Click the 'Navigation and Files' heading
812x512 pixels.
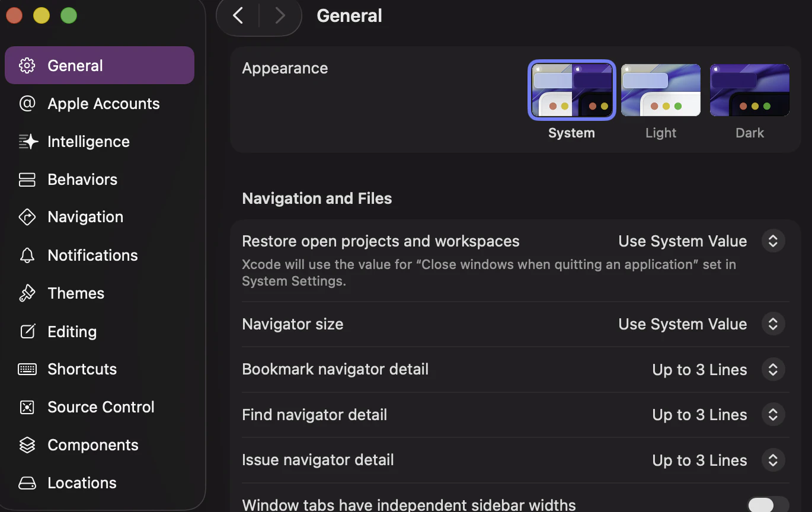[x=317, y=198]
